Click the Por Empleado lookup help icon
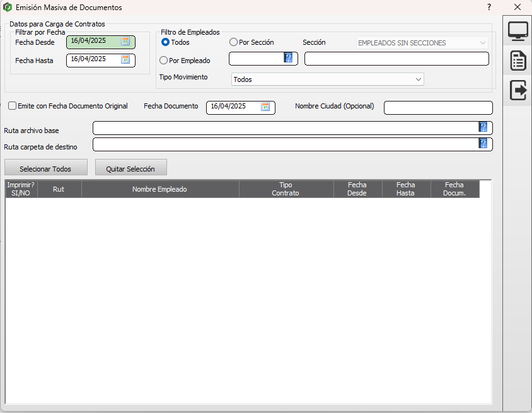This screenshot has height=413, width=532. click(288, 58)
